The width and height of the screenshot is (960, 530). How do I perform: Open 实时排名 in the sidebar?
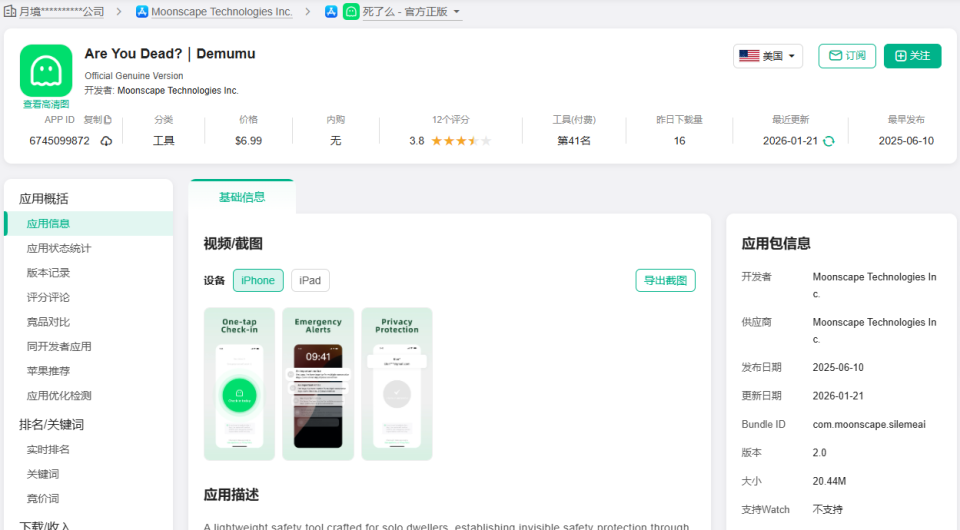pyautogui.click(x=48, y=449)
